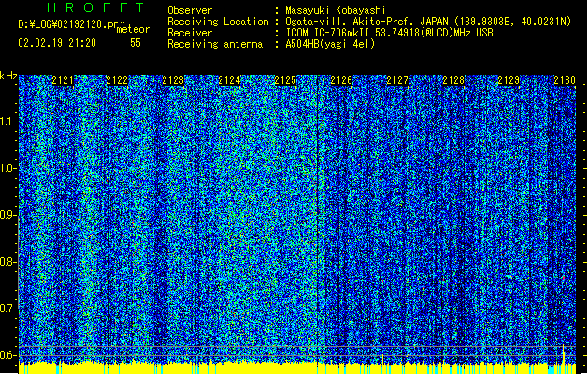The image size is (588, 374).
Task: Click the kHz axis unit label
Action: click(8, 76)
